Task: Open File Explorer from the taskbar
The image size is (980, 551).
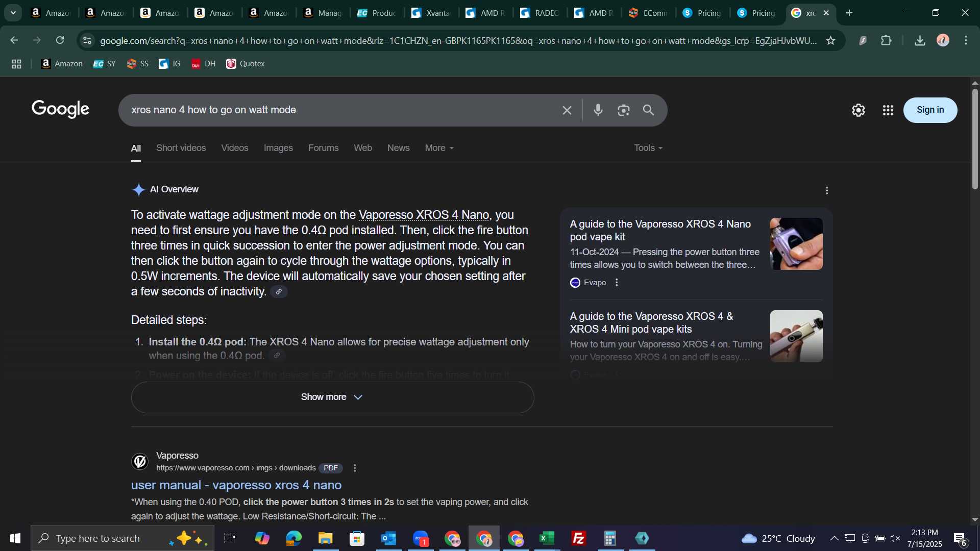Action: pos(325,538)
